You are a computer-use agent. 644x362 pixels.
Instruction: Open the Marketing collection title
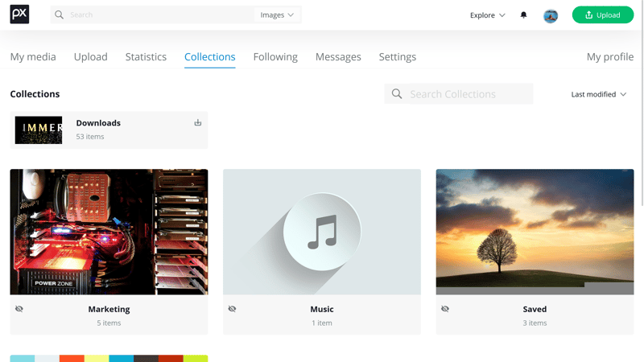click(x=109, y=309)
